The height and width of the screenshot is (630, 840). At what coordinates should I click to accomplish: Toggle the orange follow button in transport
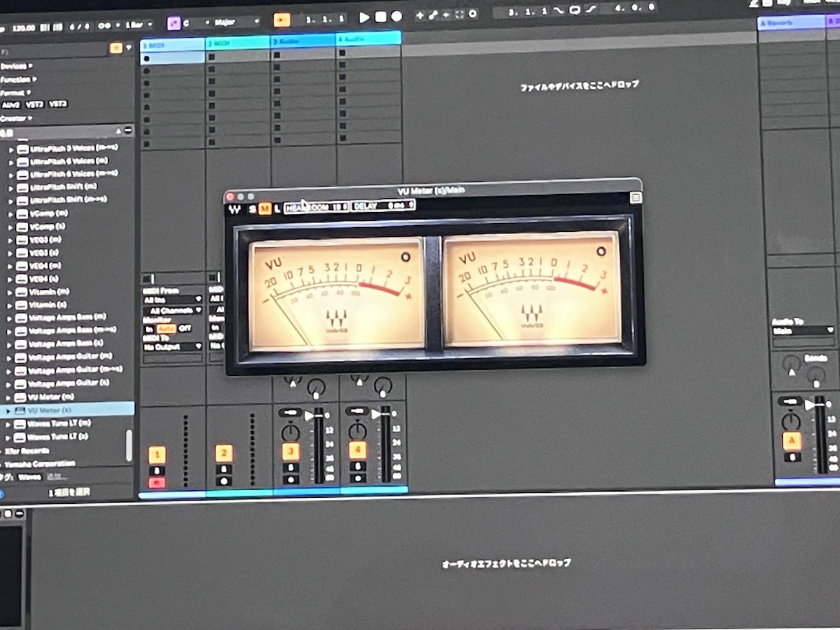click(282, 19)
